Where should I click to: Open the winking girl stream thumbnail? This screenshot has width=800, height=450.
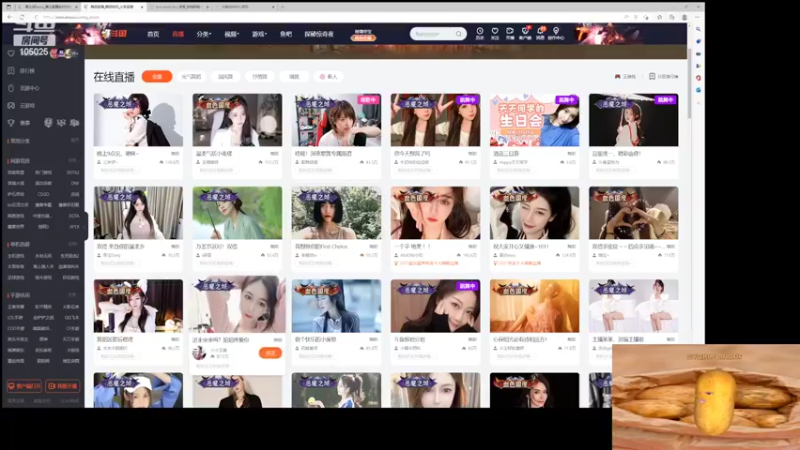click(x=534, y=213)
